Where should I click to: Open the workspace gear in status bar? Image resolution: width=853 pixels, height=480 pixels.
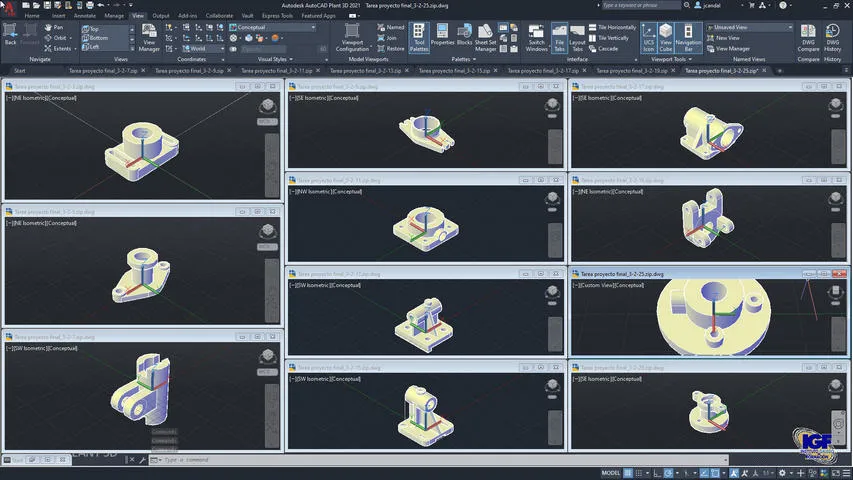tap(782, 473)
